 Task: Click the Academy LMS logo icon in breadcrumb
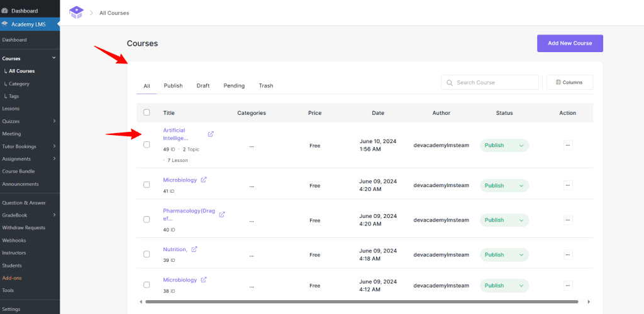76,13
